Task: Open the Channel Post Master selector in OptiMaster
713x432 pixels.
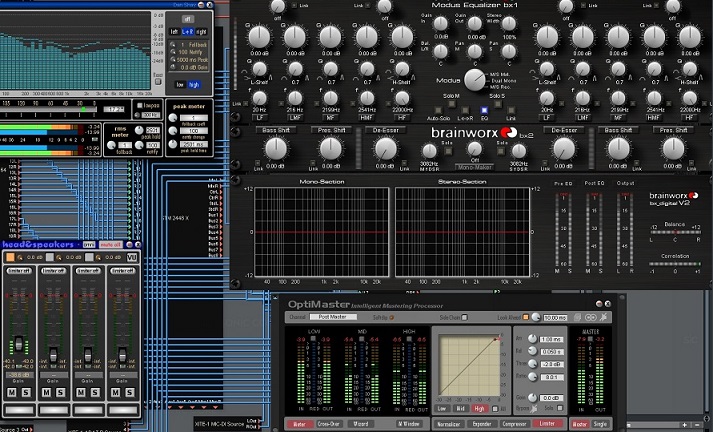Action: coord(333,317)
